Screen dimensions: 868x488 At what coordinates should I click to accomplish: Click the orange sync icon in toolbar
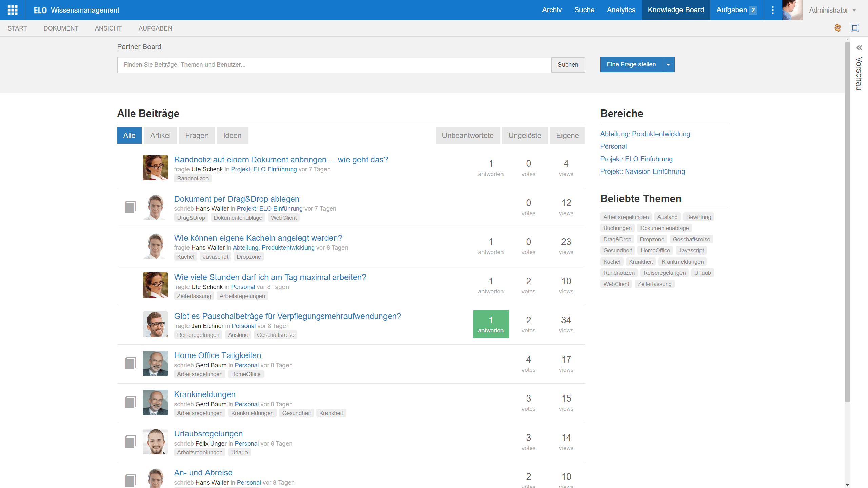coord(837,28)
